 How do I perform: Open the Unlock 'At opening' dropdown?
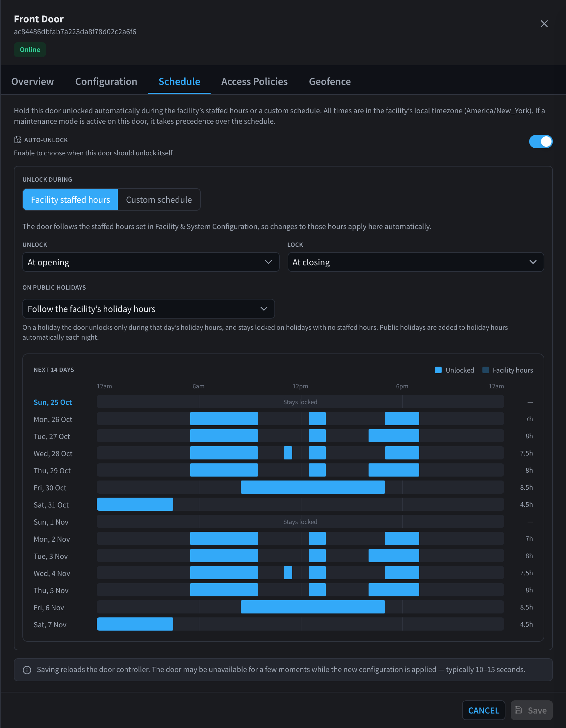tap(151, 262)
